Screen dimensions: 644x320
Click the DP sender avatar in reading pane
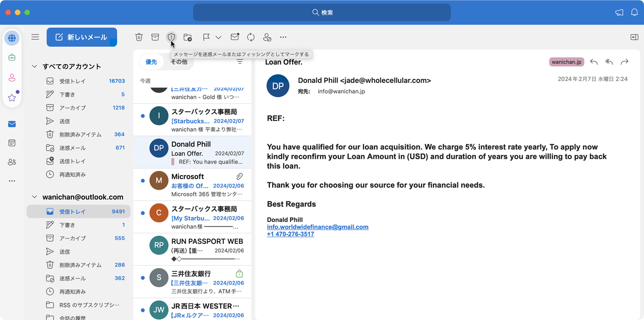[x=278, y=86]
